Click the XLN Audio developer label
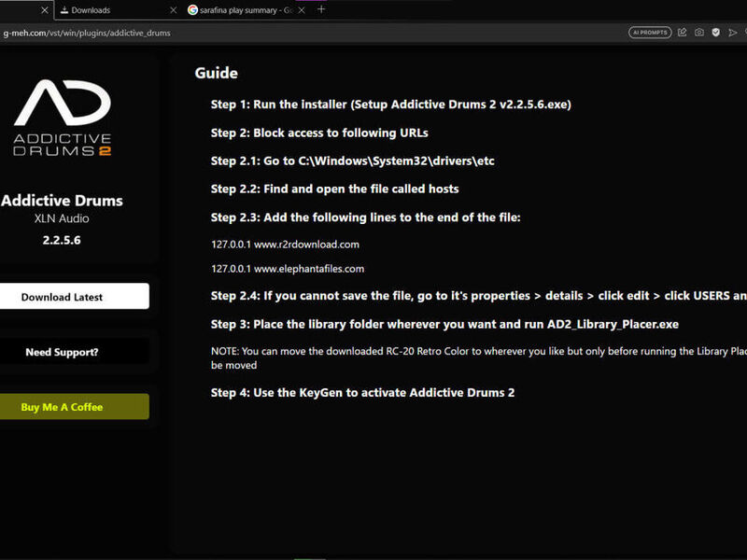 point(62,218)
